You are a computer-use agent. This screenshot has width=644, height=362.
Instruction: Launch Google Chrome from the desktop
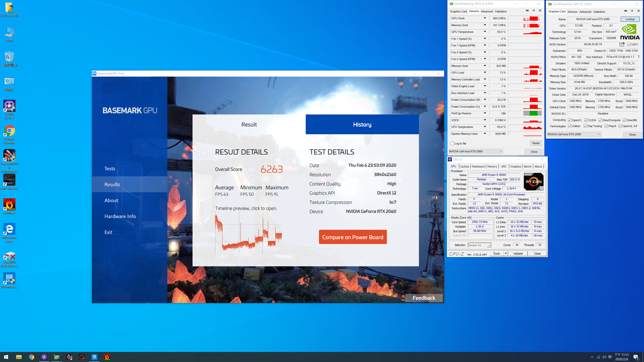(x=9, y=134)
